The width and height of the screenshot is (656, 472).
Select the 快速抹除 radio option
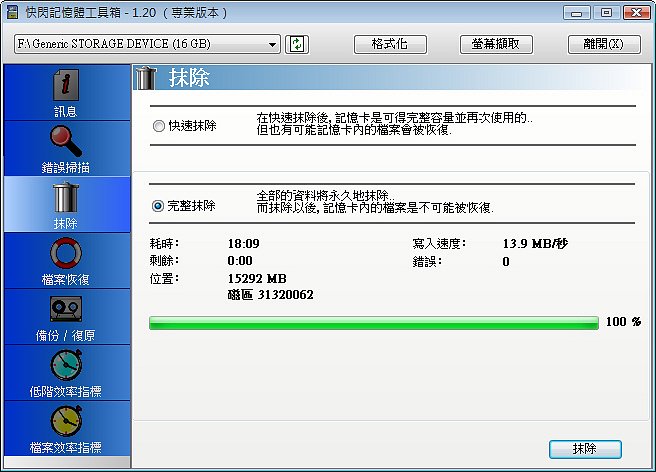(159, 126)
